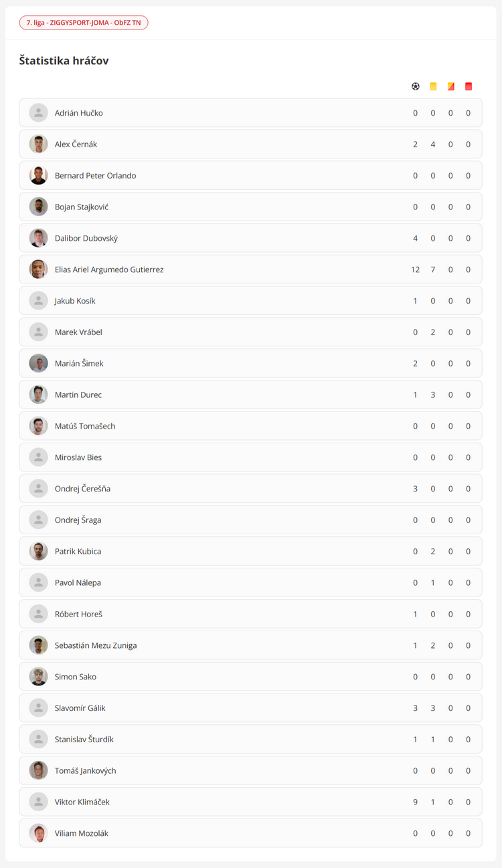Click Martin Durec's profile photo
The height and width of the screenshot is (868, 502).
pyautogui.click(x=38, y=395)
